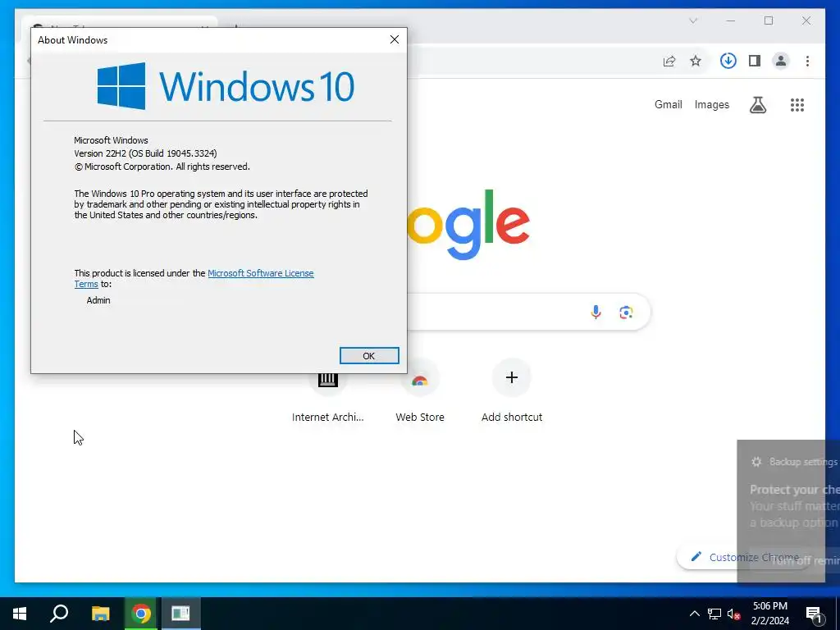Click Add shortcut plus button
840x630 pixels.
[512, 377]
